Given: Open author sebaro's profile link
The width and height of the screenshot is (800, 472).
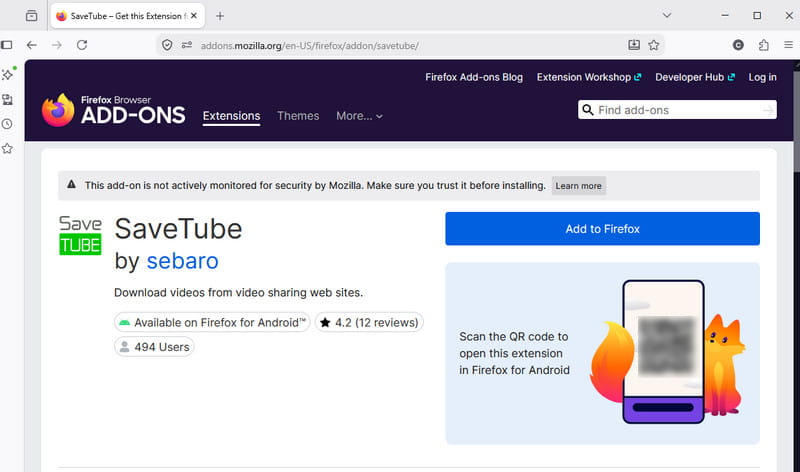Looking at the screenshot, I should (x=183, y=261).
